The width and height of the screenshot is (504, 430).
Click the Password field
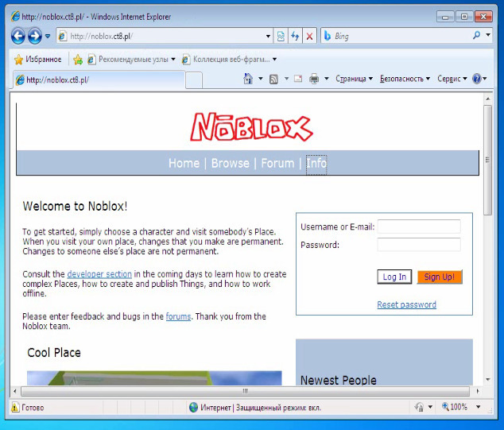(419, 245)
